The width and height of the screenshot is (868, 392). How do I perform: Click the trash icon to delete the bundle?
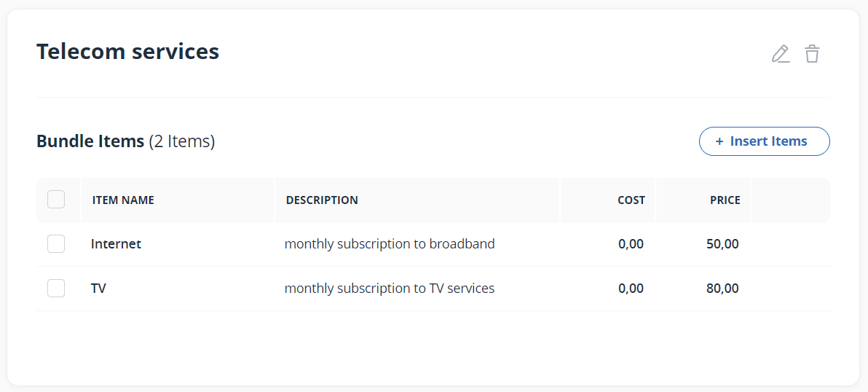(812, 54)
